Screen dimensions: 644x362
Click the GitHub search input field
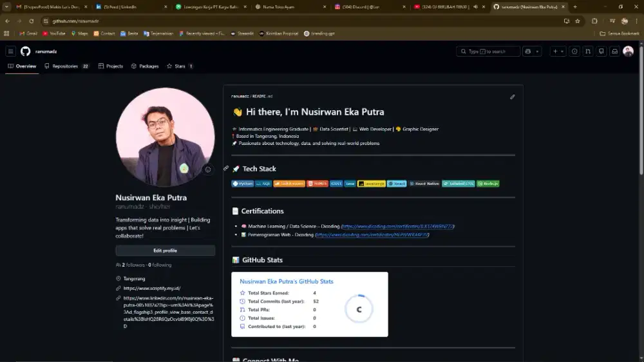click(488, 52)
